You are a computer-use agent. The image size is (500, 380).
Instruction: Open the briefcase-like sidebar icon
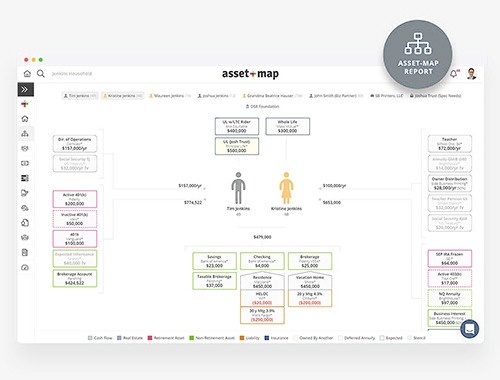coord(25,238)
